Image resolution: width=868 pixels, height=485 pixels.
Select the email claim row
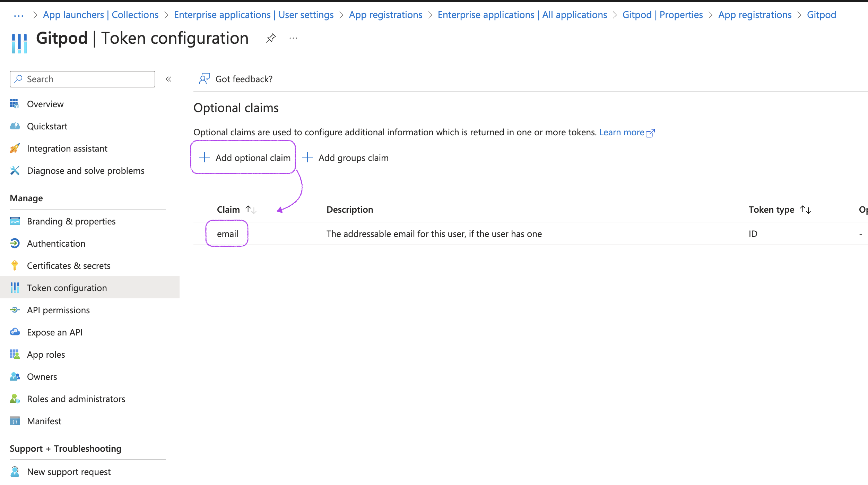(x=227, y=234)
